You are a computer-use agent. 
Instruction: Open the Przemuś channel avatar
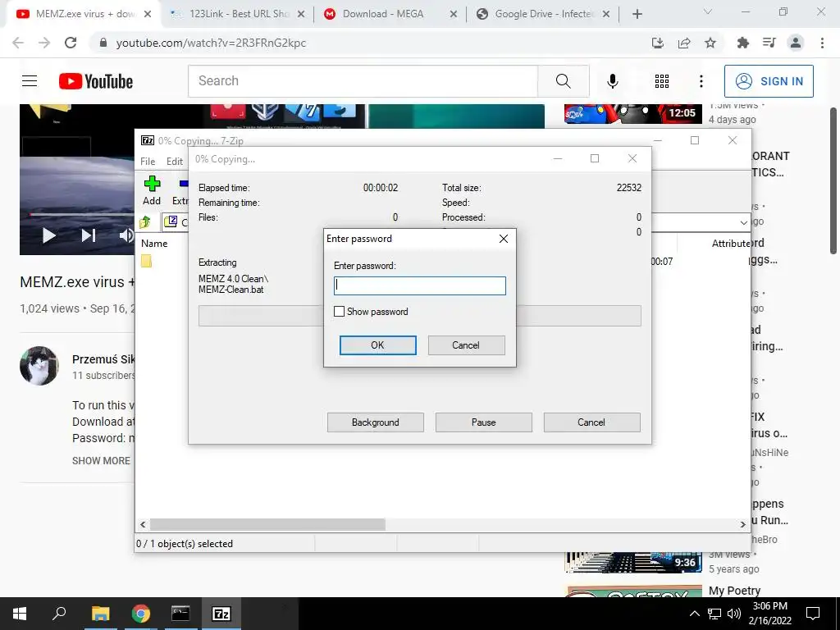(x=39, y=366)
